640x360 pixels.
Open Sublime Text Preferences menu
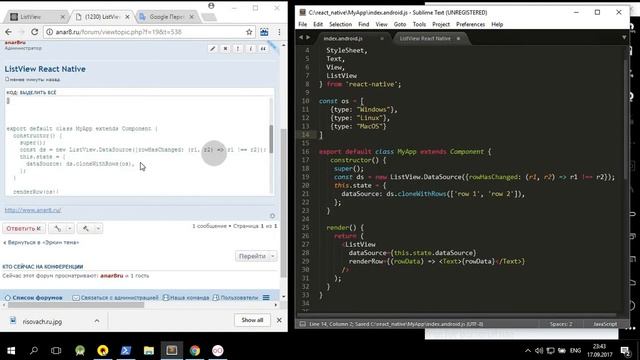pos(471,24)
